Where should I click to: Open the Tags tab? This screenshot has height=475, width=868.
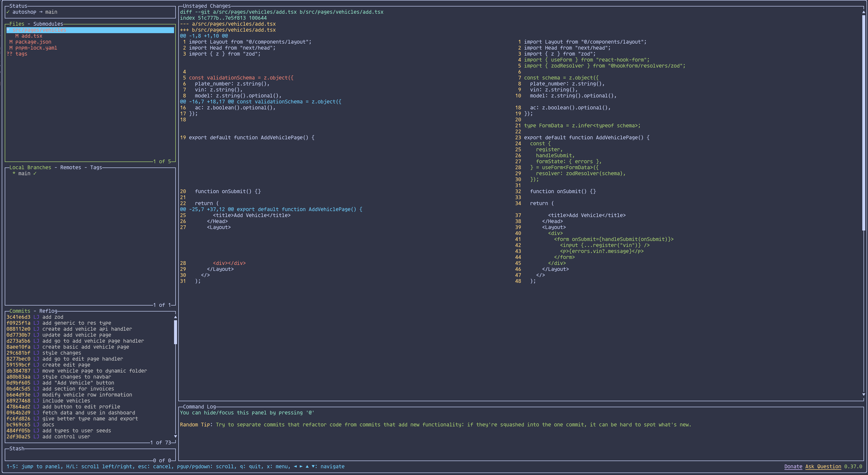[x=96, y=167]
